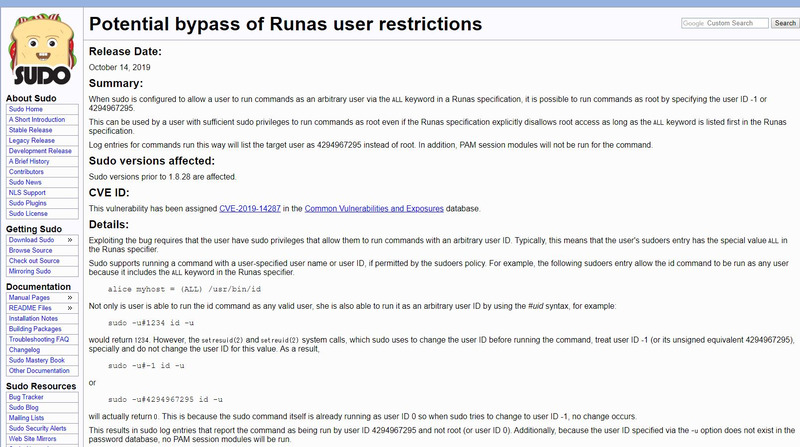This screenshot has width=800, height=447.
Task: Click the About Sudo section heading
Action: pyautogui.click(x=31, y=98)
